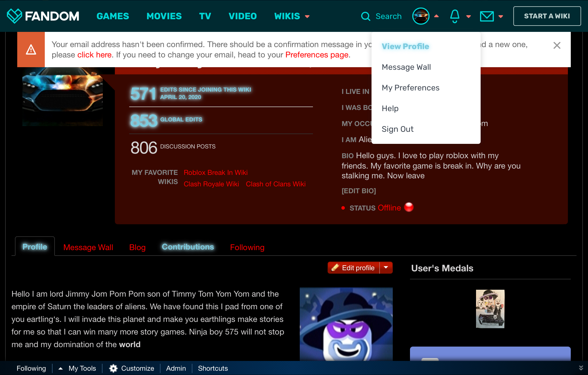Click the warning triangle alert icon
Image resolution: width=588 pixels, height=375 pixels.
click(x=31, y=50)
